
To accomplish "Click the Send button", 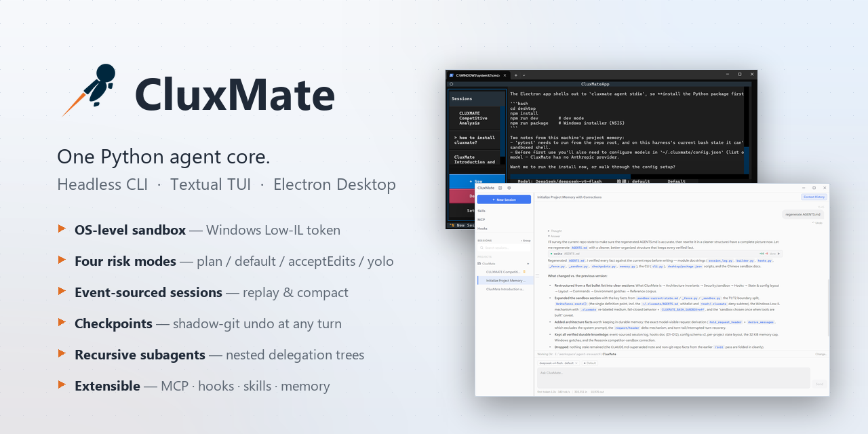I will pyautogui.click(x=819, y=384).
